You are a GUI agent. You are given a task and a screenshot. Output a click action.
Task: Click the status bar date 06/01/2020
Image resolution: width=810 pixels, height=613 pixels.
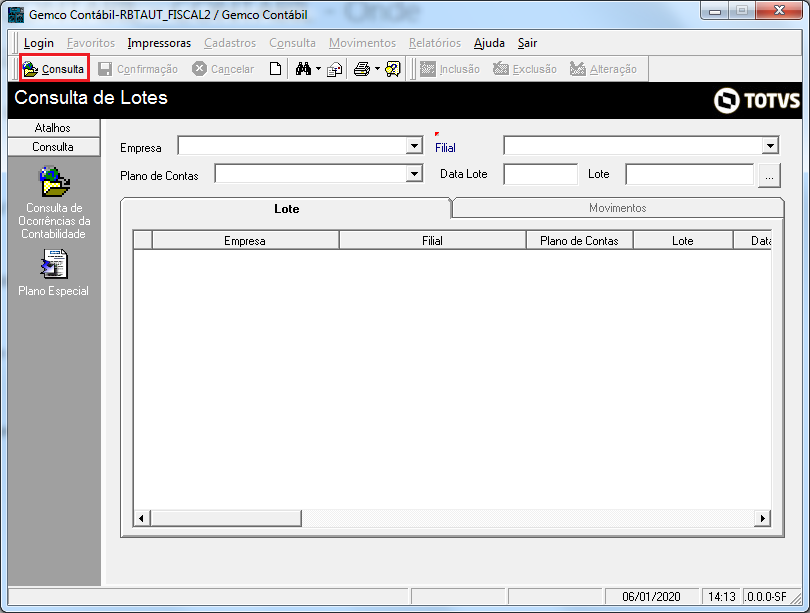(651, 596)
